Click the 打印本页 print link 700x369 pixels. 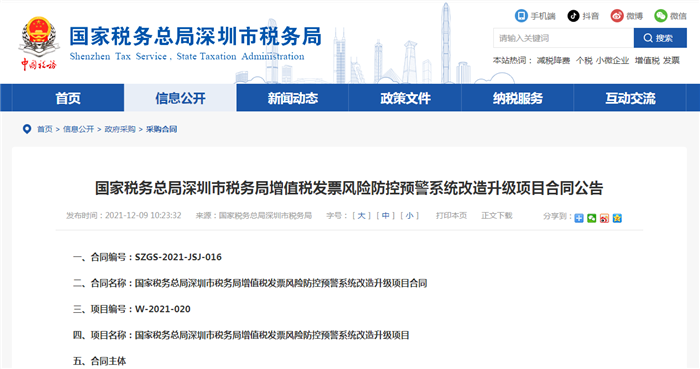point(451,216)
